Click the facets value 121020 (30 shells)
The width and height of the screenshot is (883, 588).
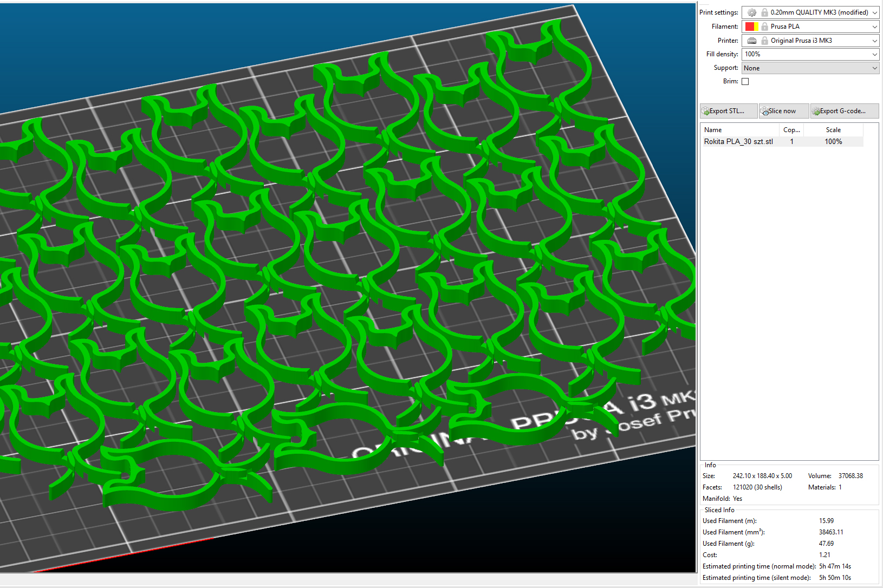(x=757, y=487)
